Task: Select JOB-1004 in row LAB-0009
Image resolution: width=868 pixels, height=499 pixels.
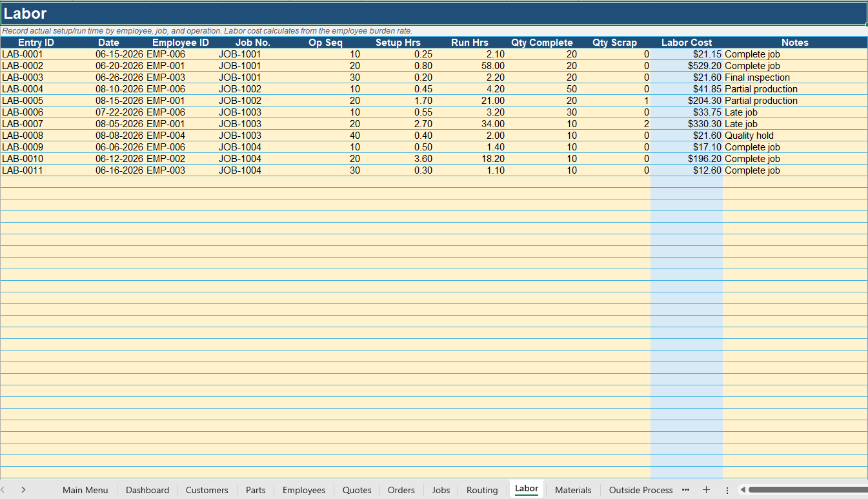Action: 253,147
